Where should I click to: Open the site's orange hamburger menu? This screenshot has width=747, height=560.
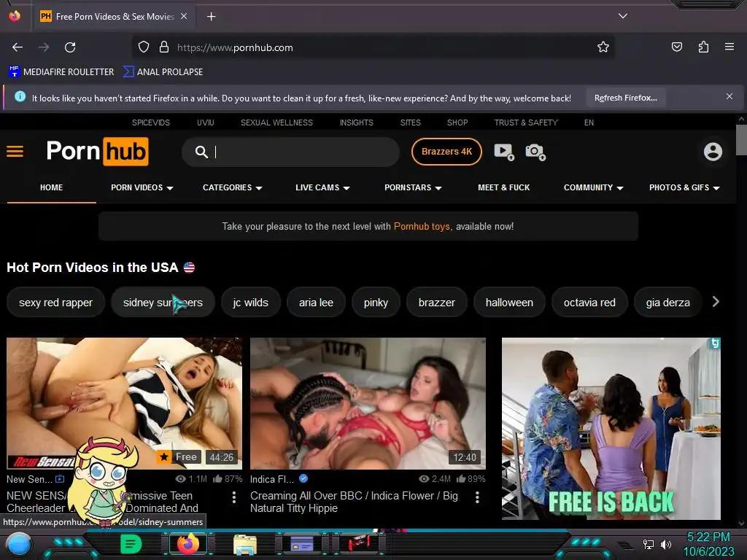point(15,152)
